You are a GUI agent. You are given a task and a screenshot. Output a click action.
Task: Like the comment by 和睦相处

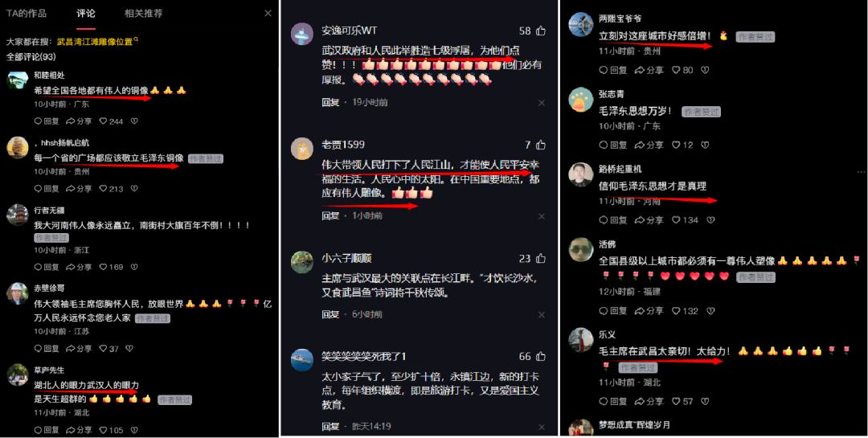[111, 121]
